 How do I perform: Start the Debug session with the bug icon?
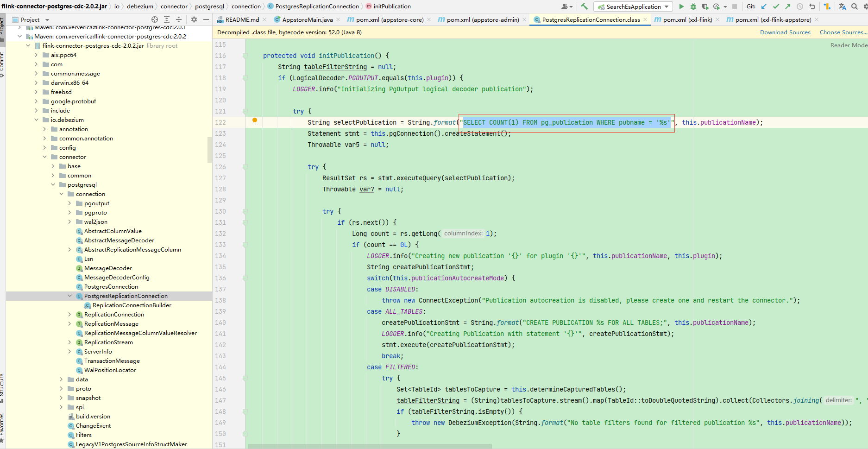click(x=693, y=6)
